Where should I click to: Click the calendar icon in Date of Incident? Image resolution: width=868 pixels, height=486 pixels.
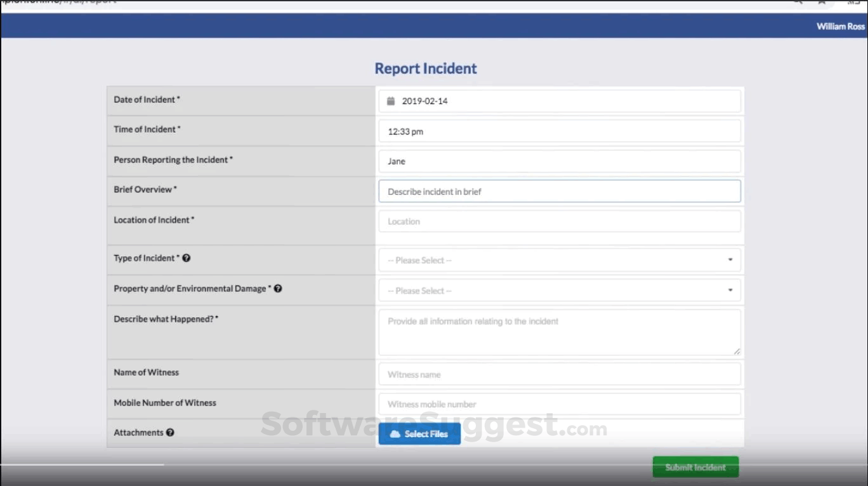coord(390,100)
